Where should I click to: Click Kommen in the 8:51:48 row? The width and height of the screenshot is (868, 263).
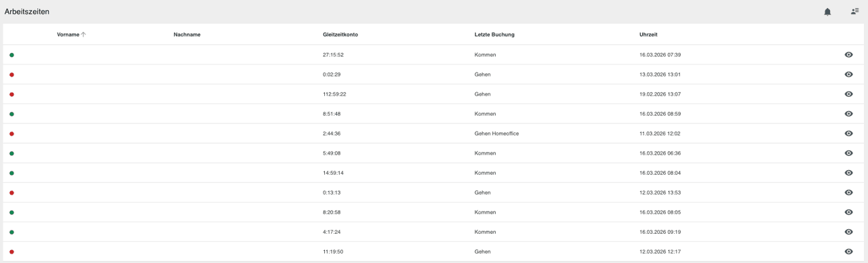click(x=485, y=114)
